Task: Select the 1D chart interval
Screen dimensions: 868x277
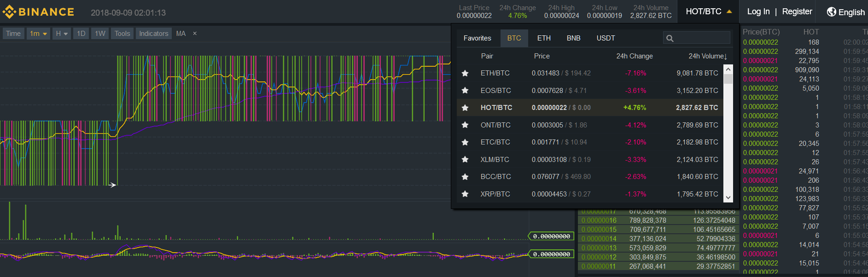Action: 81,34
